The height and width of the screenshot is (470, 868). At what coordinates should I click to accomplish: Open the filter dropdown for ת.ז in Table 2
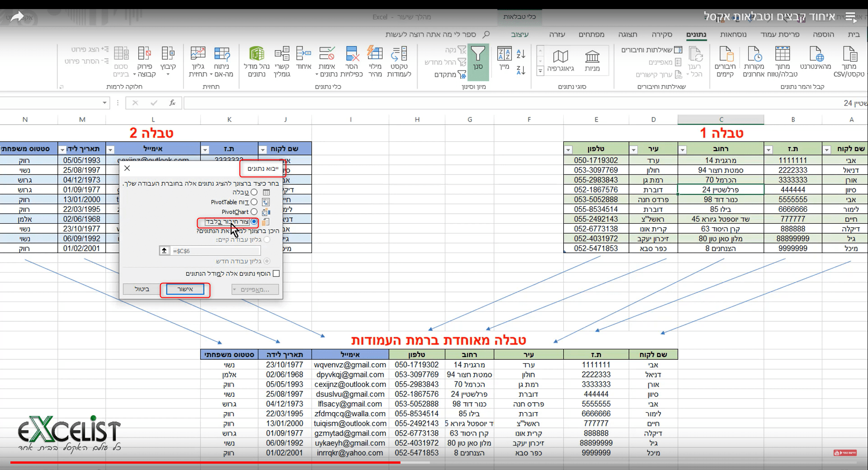[205, 150]
